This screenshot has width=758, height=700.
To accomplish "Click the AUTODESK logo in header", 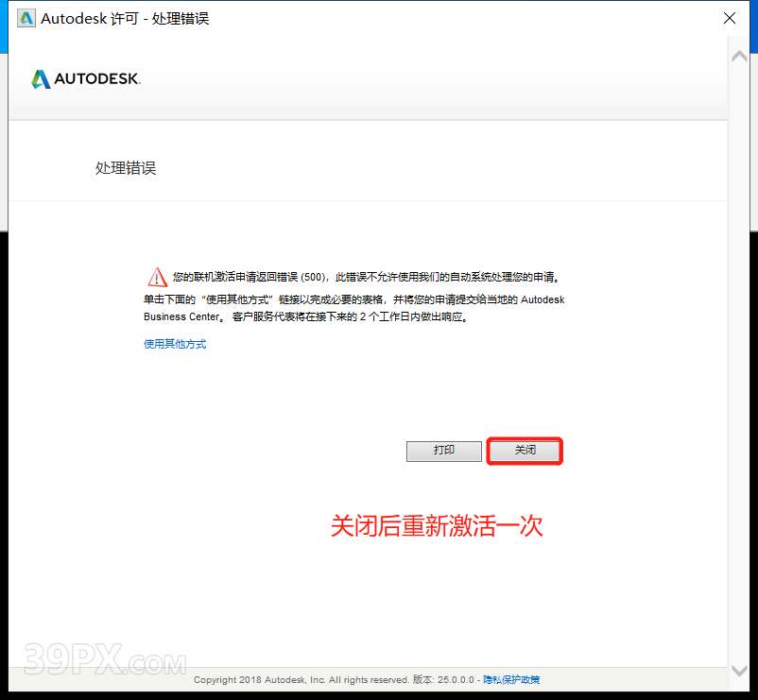I will 86,78.
